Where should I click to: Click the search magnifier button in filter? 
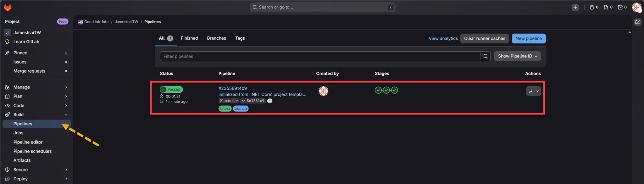(x=486, y=56)
